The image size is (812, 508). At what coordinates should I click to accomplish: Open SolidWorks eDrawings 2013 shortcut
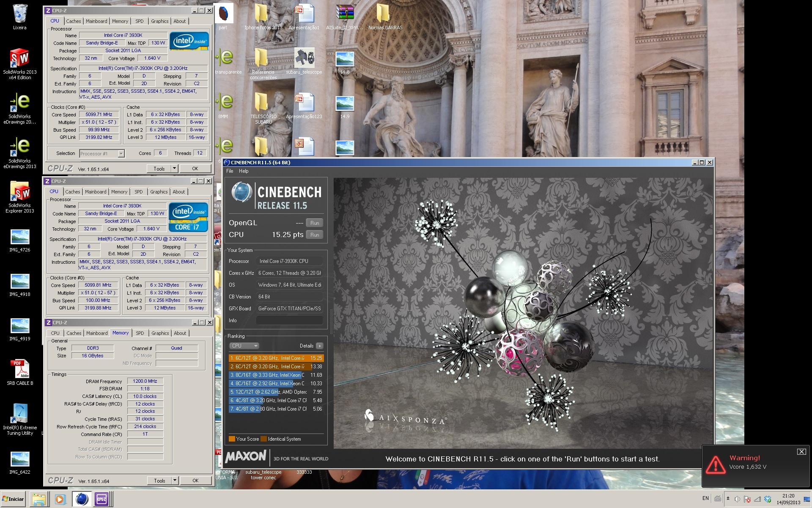pyautogui.click(x=19, y=153)
